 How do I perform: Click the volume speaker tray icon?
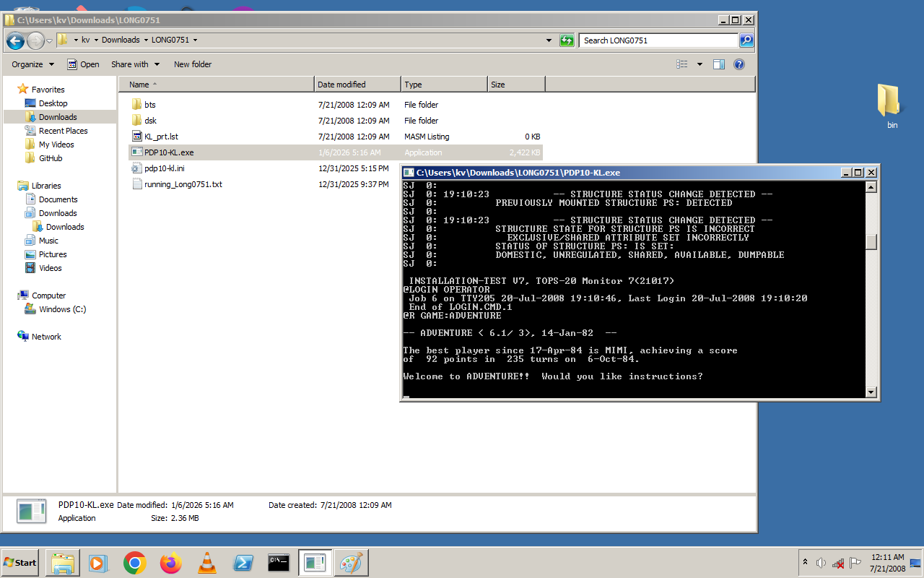[821, 563]
